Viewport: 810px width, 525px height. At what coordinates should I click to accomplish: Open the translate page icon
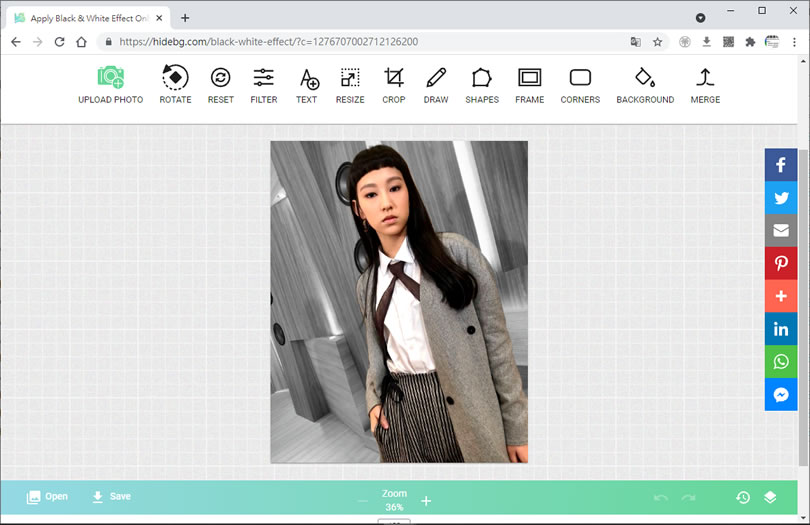pyautogui.click(x=635, y=42)
